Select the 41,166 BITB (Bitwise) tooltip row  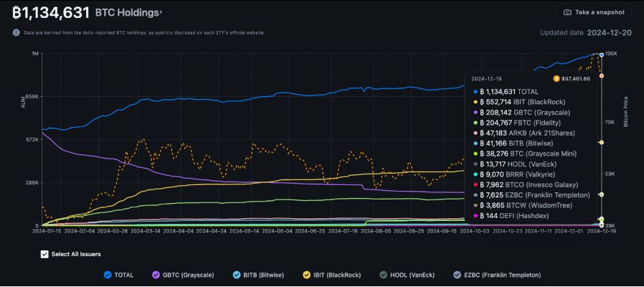[513, 143]
